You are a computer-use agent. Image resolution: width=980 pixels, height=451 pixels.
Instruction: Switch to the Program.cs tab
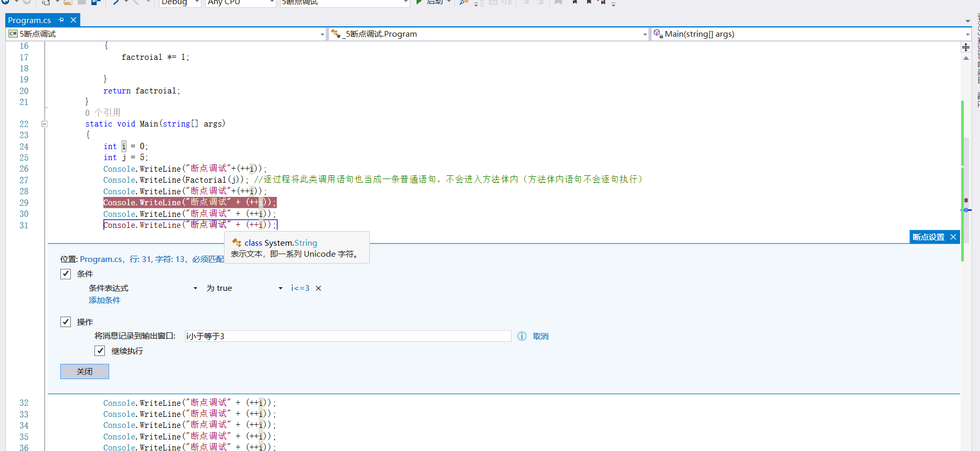tap(29, 20)
